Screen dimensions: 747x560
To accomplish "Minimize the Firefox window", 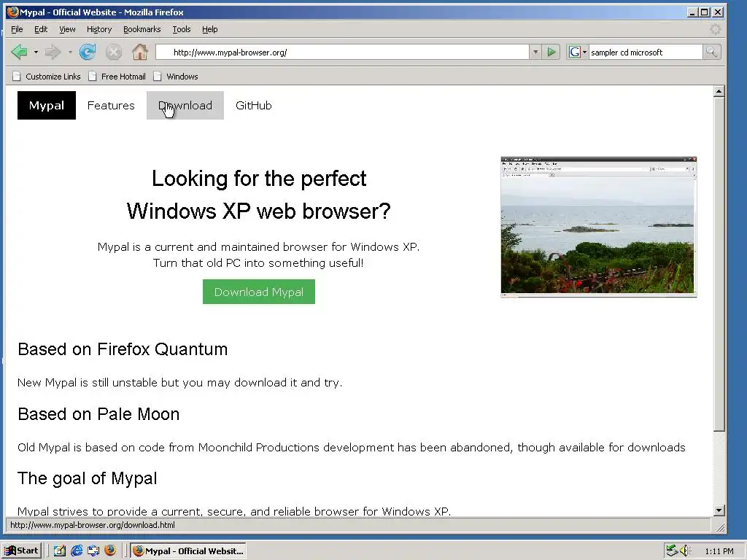I will click(x=693, y=12).
